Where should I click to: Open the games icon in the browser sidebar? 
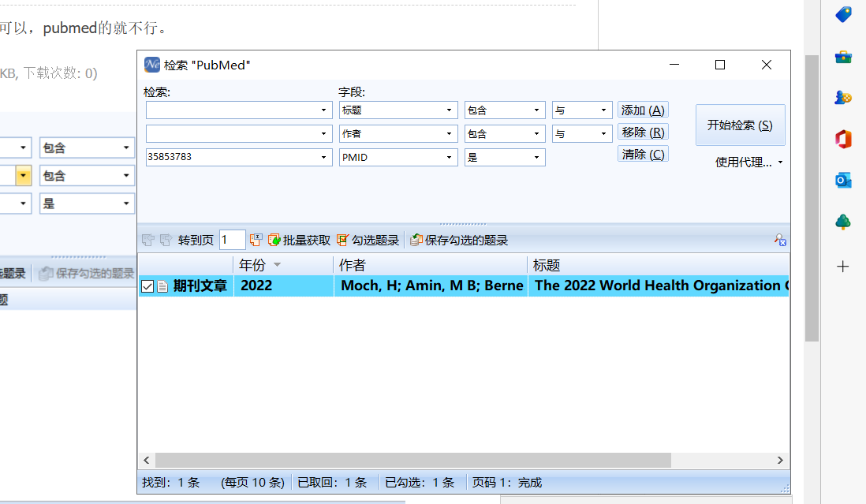(843, 98)
